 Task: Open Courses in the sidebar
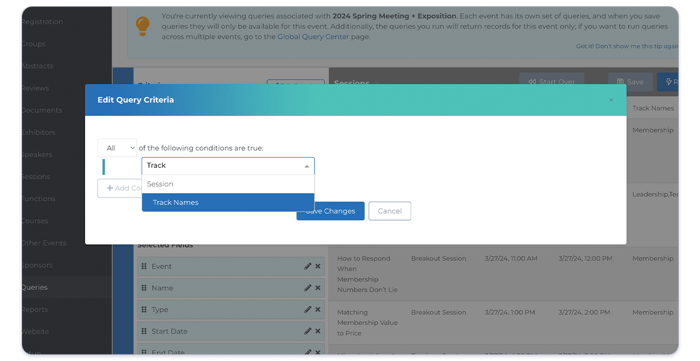coord(35,221)
